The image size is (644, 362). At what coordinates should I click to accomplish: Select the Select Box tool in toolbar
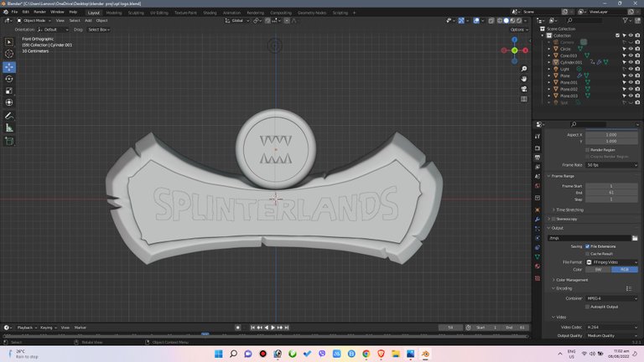point(9,42)
